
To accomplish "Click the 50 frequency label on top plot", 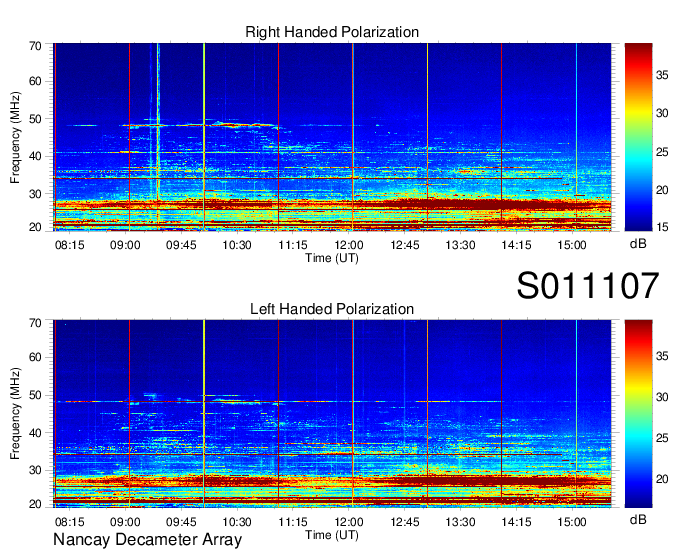I will (x=36, y=119).
